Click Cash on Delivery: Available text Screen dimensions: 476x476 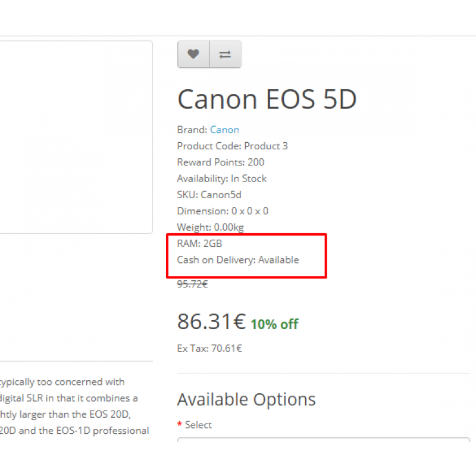(238, 260)
